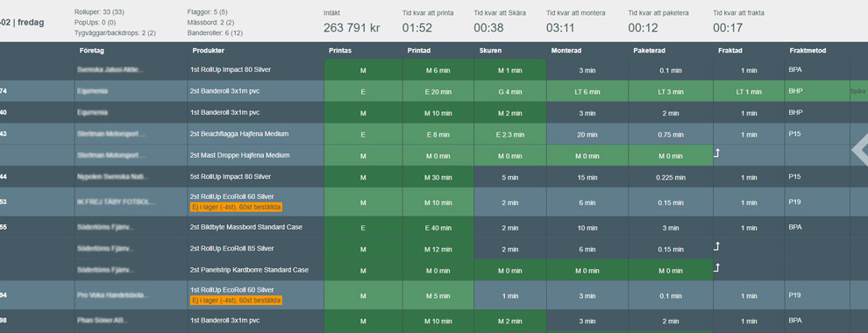Open the side panel chevron arrow
Screen dimensions: 868x333
point(860,149)
